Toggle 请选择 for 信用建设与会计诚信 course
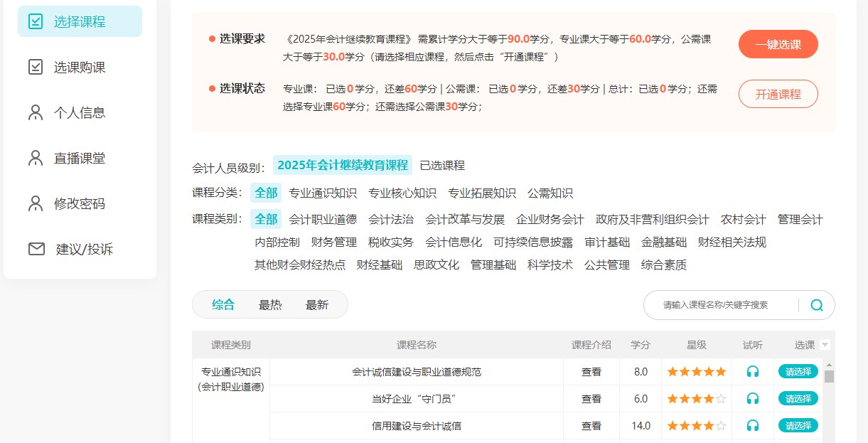 point(798,425)
